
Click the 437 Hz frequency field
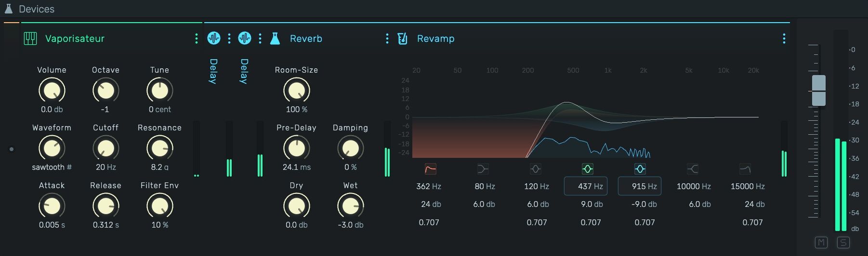pyautogui.click(x=586, y=186)
